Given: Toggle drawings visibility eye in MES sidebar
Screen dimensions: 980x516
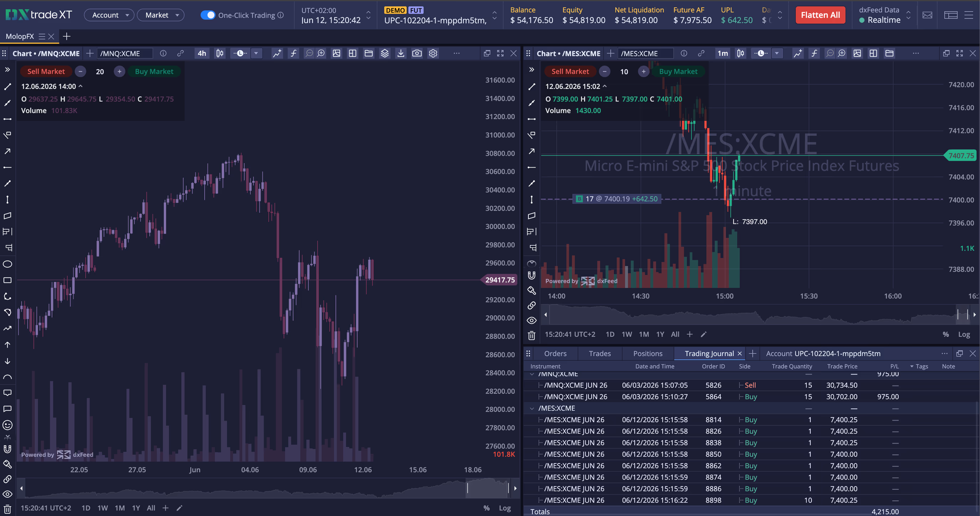Looking at the screenshot, I should pos(531,321).
